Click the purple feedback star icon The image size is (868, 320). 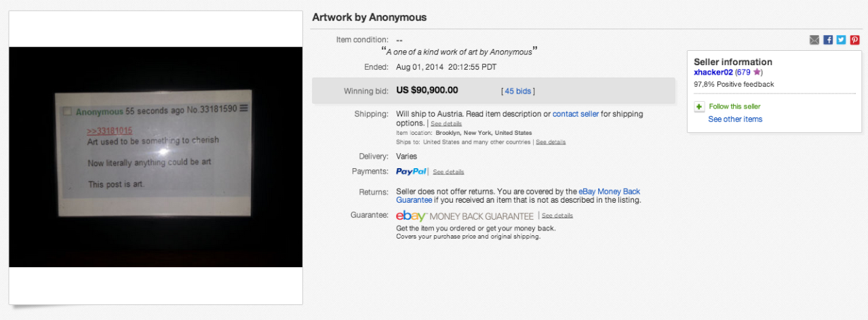coord(757,72)
